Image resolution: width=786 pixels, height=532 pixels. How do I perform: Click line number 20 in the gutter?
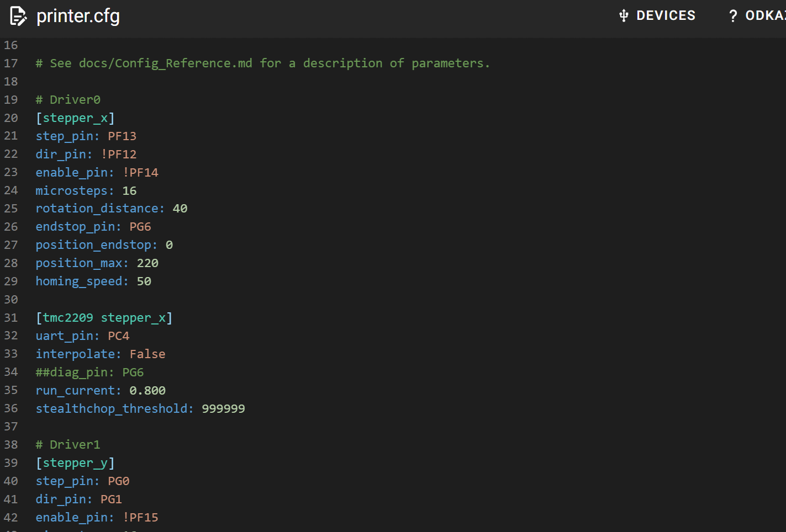click(11, 118)
